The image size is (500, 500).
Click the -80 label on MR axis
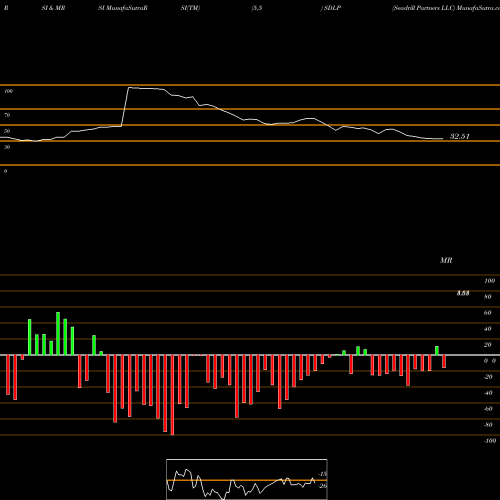click(488, 425)
